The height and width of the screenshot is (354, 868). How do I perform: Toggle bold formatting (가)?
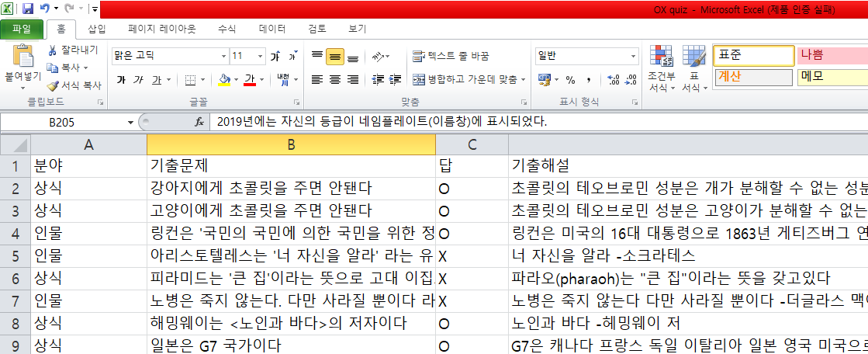click(121, 80)
